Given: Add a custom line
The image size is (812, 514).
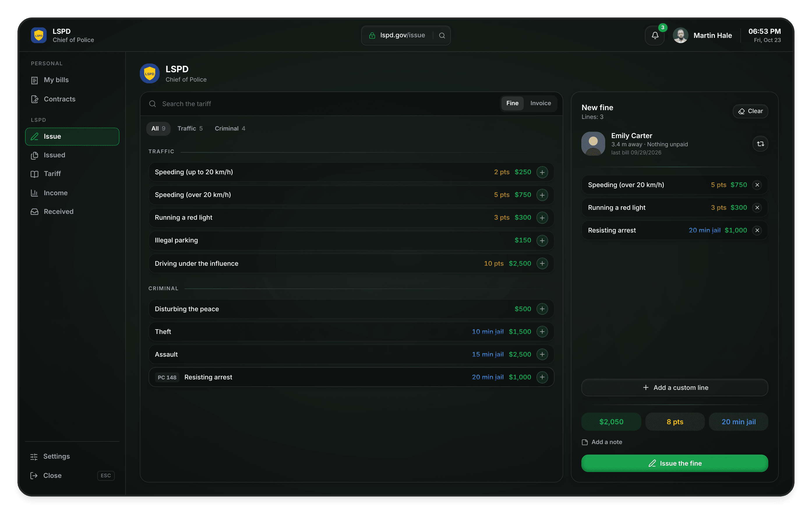Looking at the screenshot, I should tap(675, 388).
